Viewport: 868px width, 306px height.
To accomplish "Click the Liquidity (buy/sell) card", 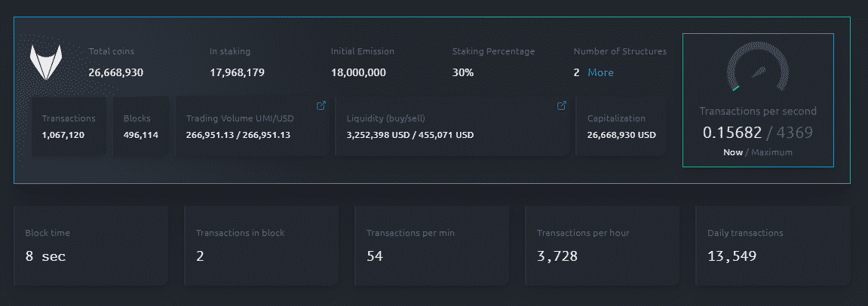I will point(451,127).
